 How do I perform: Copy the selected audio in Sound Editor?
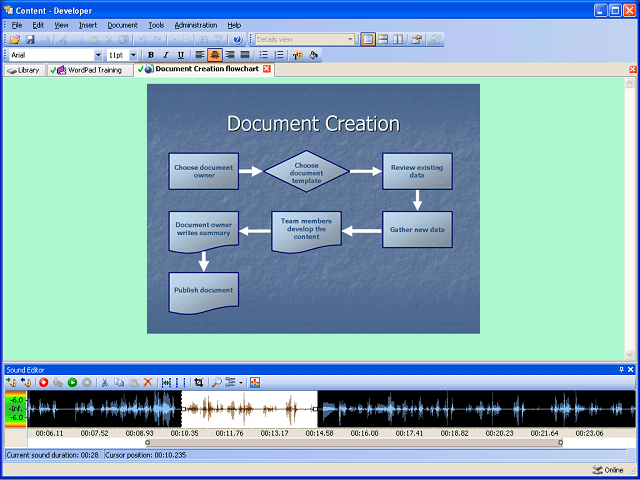119,382
